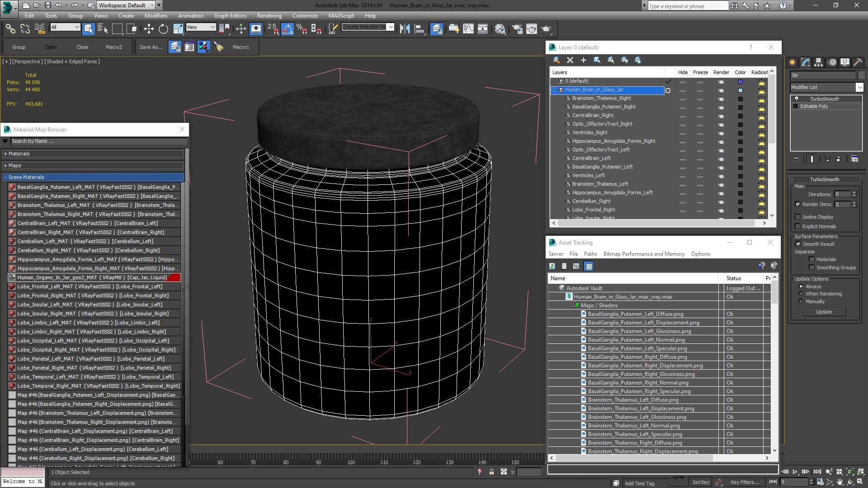Select the Always update option
Screen dimensions: 868x488
[801, 286]
